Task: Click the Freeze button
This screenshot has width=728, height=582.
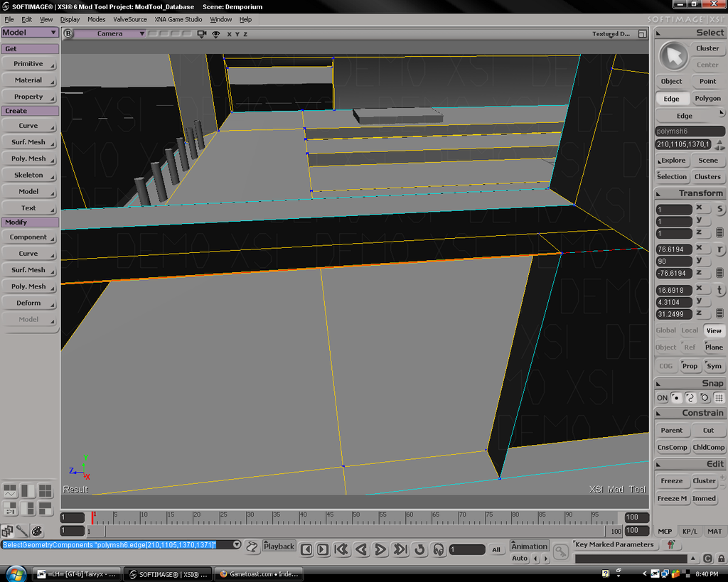Action: (671, 481)
